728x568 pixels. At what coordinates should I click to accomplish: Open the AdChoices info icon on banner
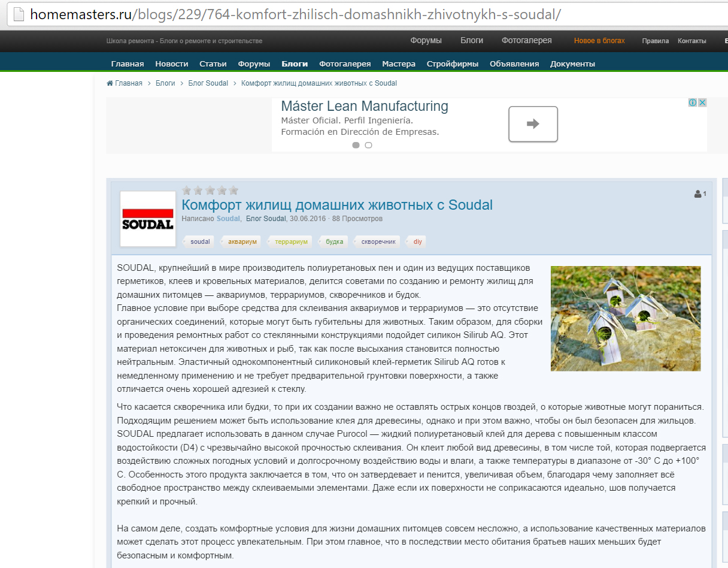693,102
